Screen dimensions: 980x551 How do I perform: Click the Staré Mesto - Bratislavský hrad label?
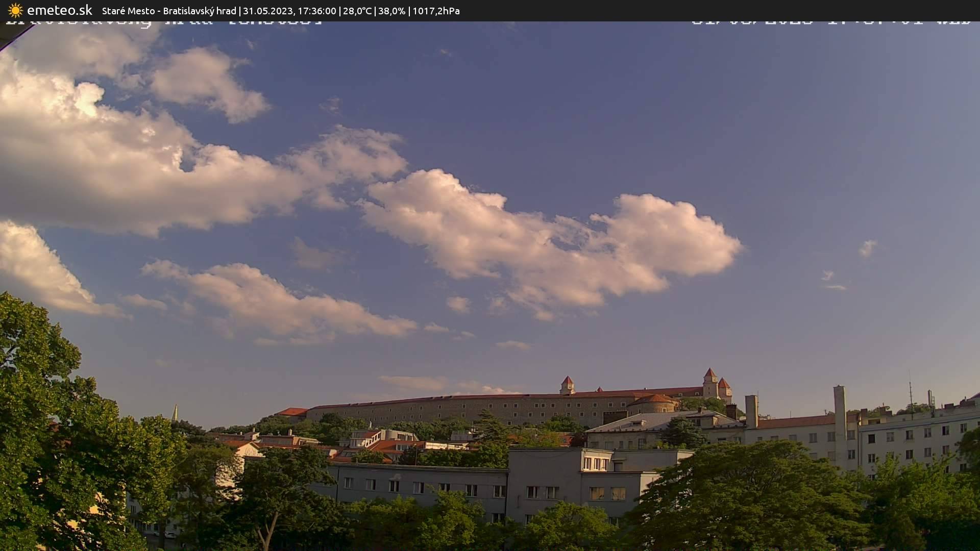click(x=168, y=10)
